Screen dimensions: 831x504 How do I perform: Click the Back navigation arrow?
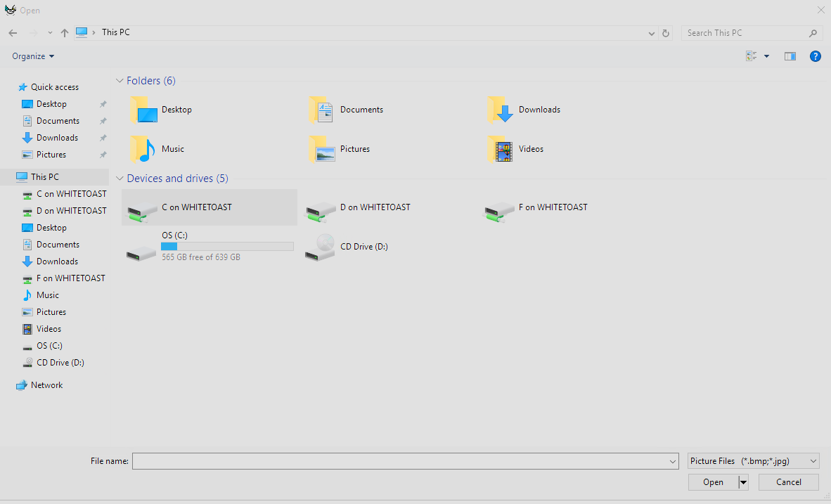[x=13, y=33]
